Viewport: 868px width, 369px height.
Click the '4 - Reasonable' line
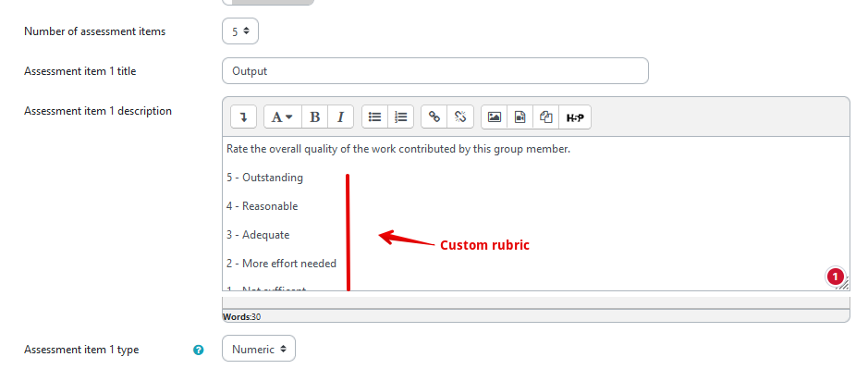[262, 206]
